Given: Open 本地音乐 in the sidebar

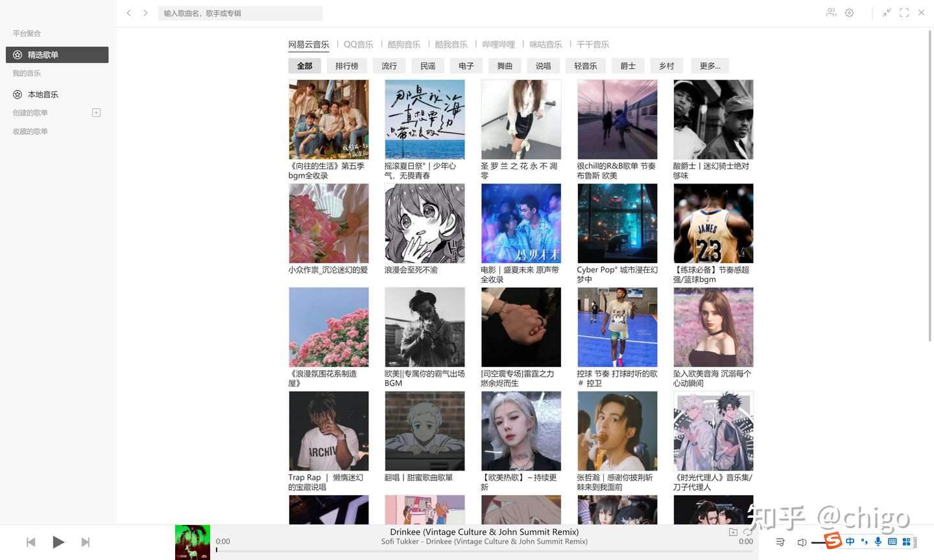Looking at the screenshot, I should tap(57, 95).
